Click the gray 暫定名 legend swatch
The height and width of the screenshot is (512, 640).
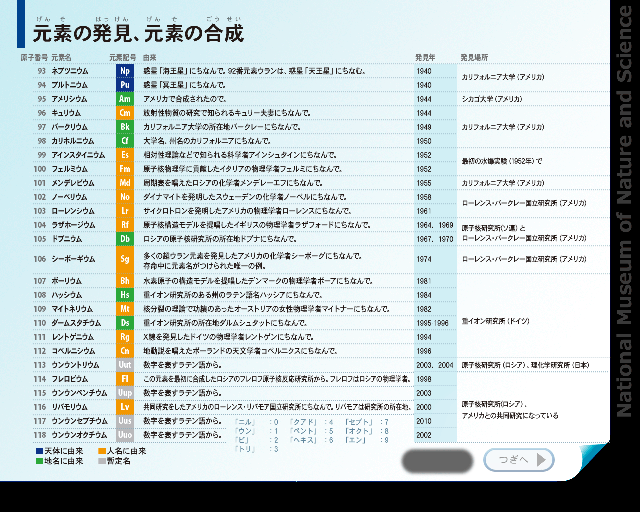pos(102,461)
